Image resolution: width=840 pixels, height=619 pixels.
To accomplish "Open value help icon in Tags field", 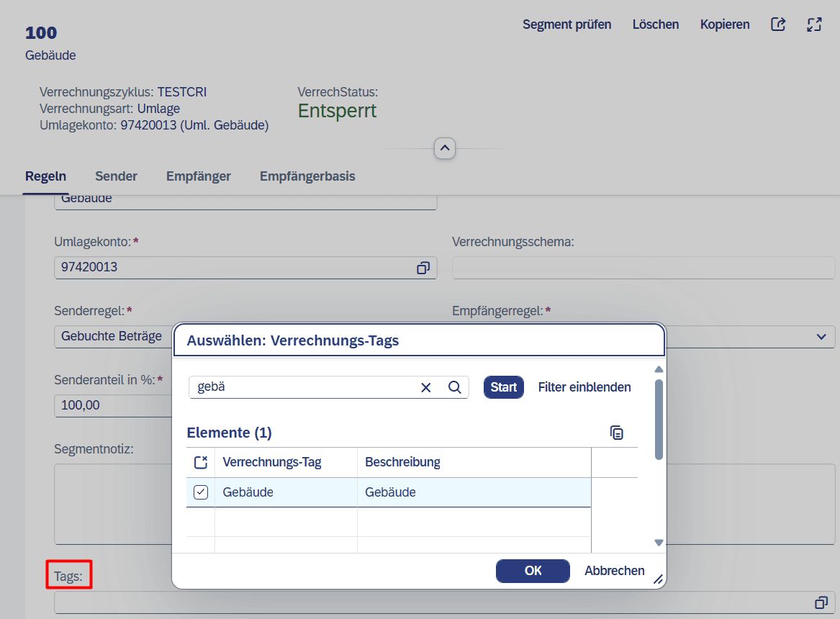I will [x=821, y=602].
